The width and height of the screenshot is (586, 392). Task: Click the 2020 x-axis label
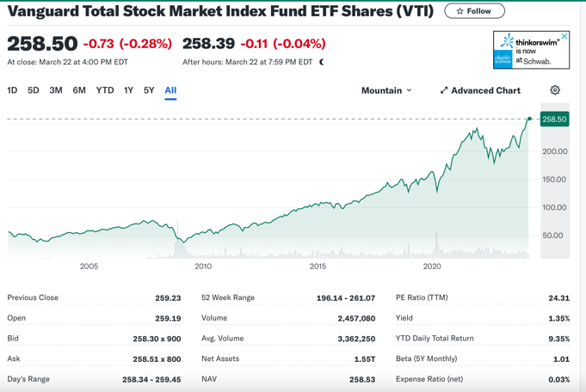pos(432,266)
